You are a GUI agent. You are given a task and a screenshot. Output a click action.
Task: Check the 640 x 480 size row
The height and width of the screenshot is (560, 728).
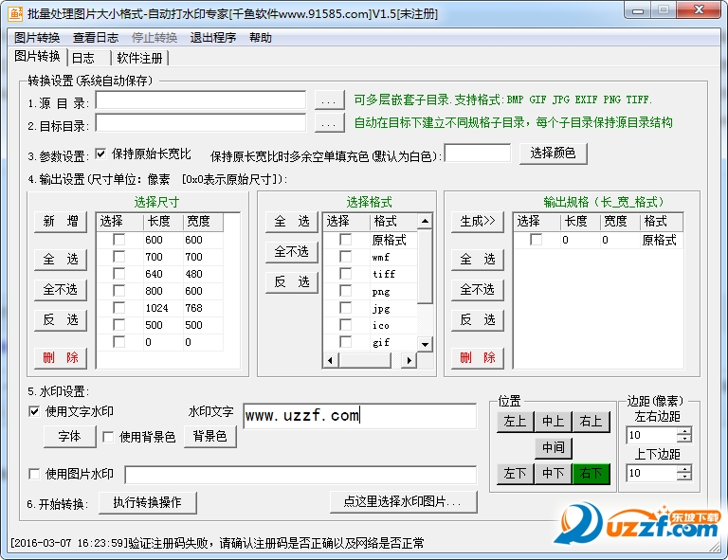119,274
